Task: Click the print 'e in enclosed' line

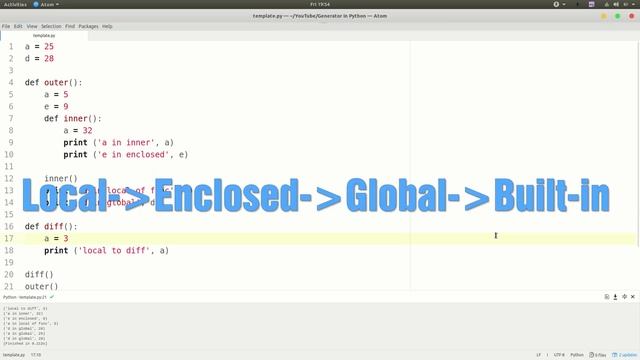Action: [125, 154]
